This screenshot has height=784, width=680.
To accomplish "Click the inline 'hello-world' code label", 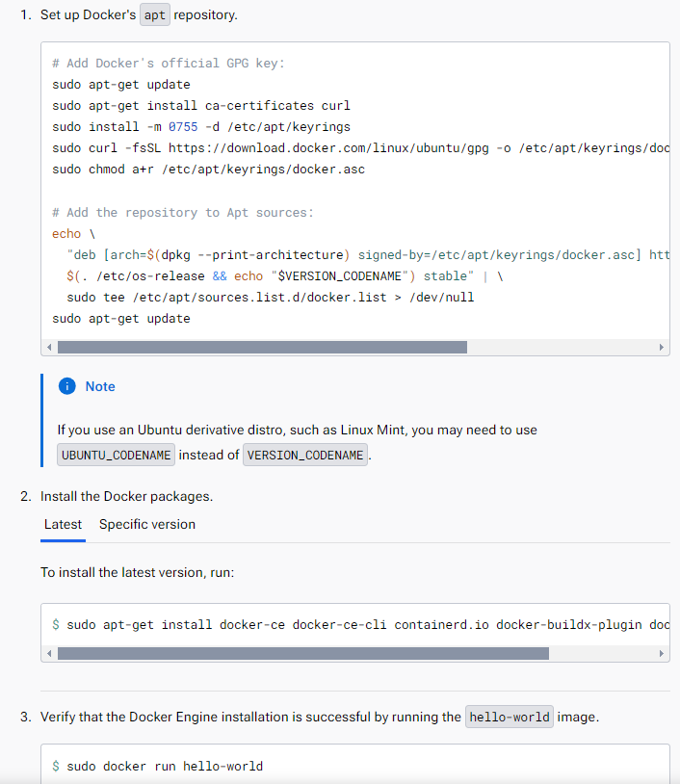I will click(510, 717).
